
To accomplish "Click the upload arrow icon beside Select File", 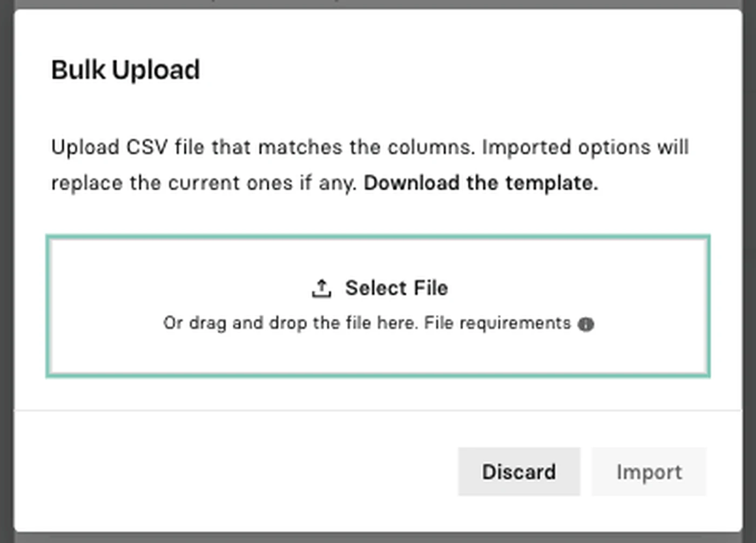I will [321, 288].
